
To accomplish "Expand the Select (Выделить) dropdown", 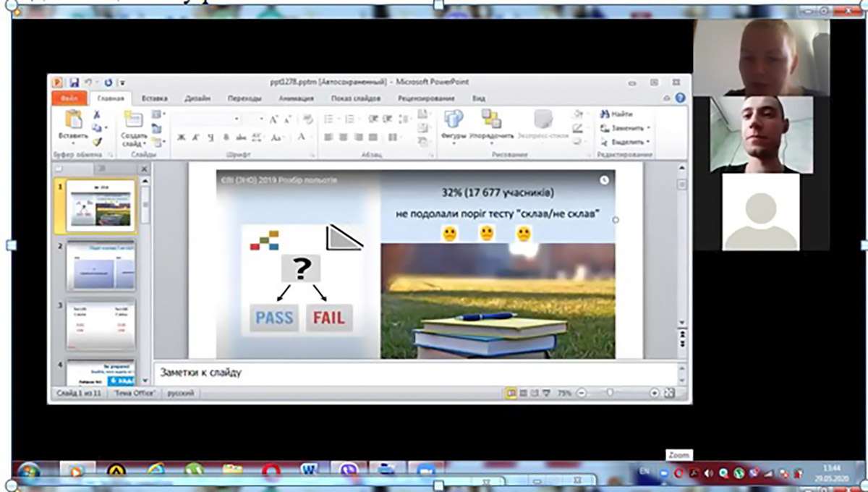I will tap(648, 142).
